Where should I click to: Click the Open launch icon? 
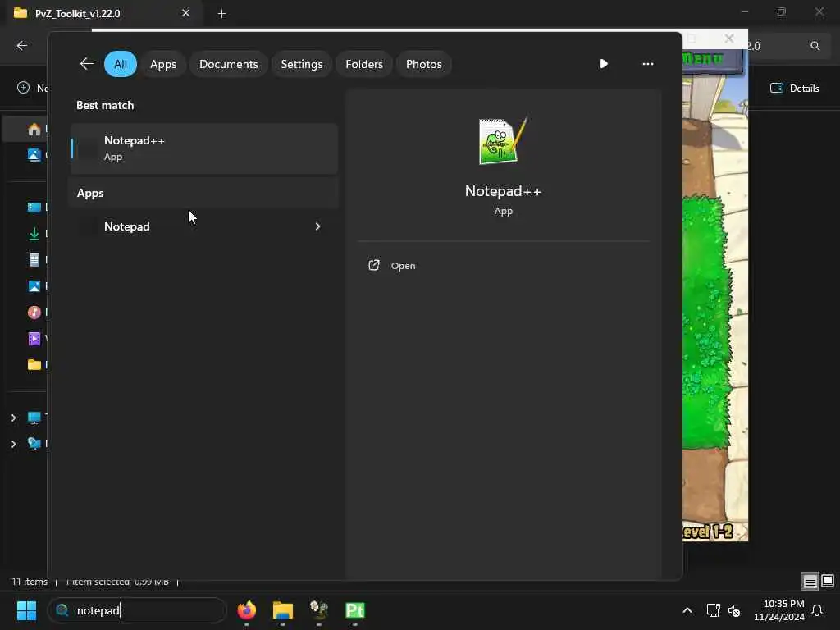(x=374, y=265)
